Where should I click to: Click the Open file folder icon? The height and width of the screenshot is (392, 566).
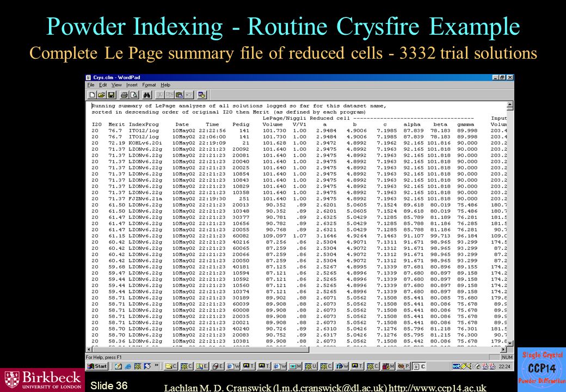point(101,95)
